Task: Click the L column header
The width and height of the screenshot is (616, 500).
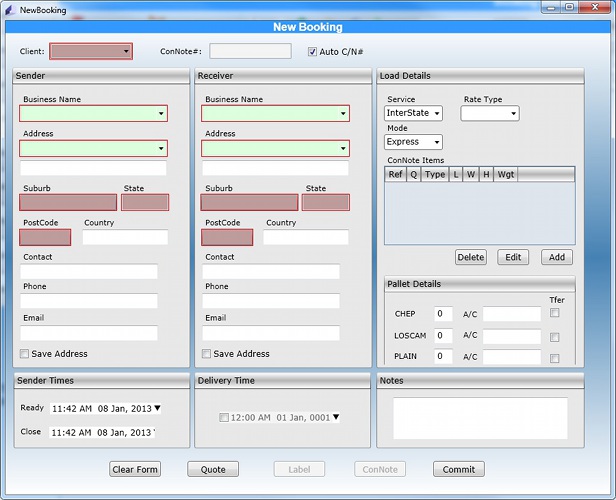Action: click(456, 174)
